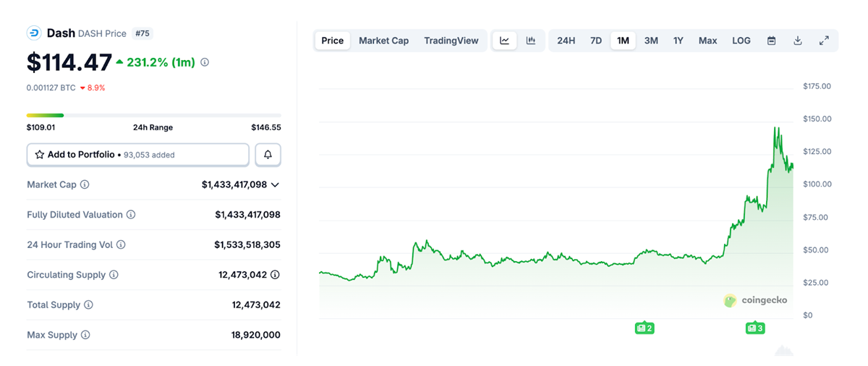Click info icon next to Market Cap
The image size is (868, 366).
tap(85, 184)
